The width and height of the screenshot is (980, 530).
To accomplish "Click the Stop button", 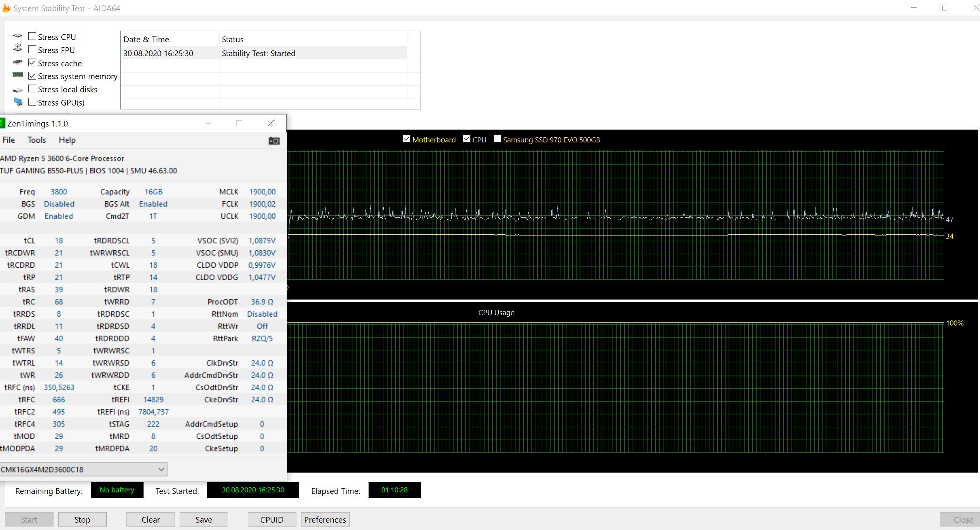I will 82,520.
